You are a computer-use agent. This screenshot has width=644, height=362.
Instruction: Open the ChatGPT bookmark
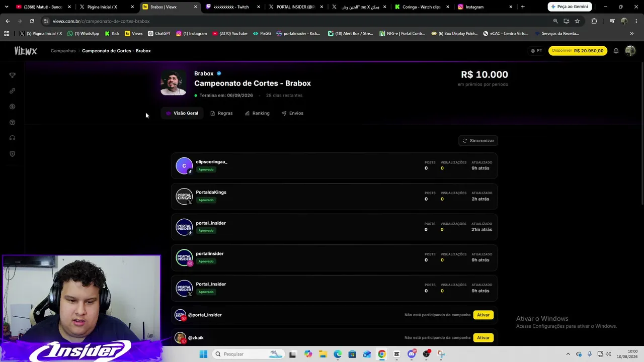tap(159, 34)
